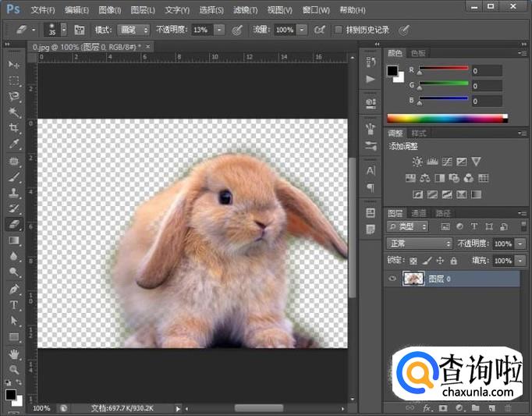Select the Eyedropper tool
Image resolution: width=532 pixels, height=416 pixels.
14,144
